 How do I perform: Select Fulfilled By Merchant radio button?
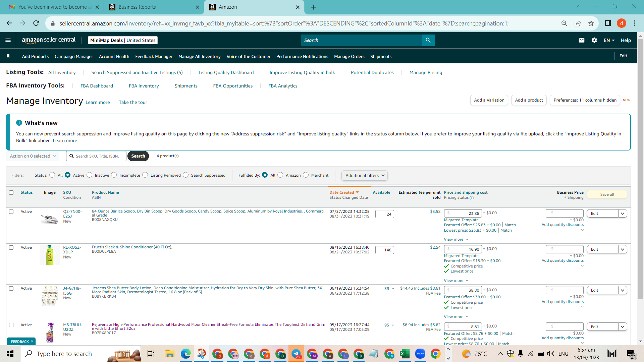click(306, 175)
